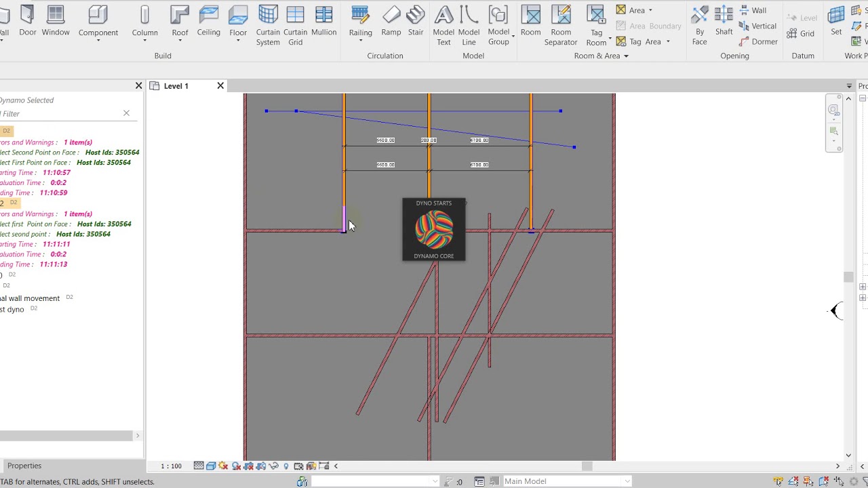This screenshot has height=488, width=868.
Task: Select the Window tool
Action: (56, 22)
